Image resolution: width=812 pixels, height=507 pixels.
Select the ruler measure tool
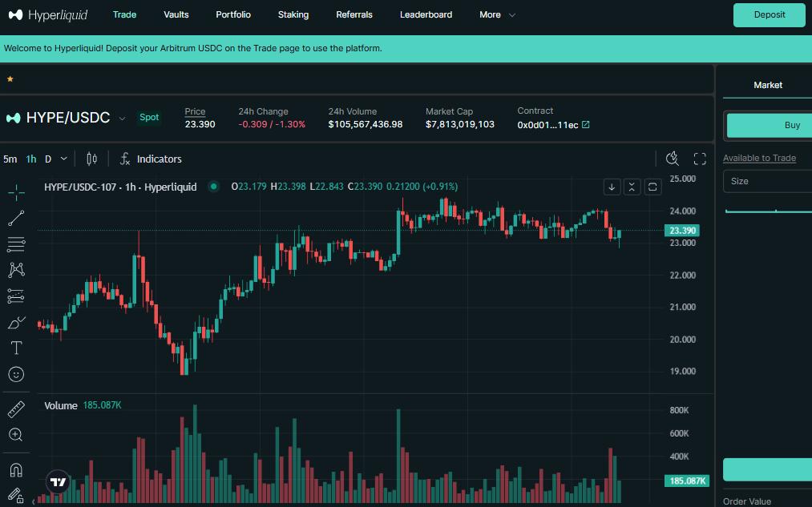pos(16,409)
